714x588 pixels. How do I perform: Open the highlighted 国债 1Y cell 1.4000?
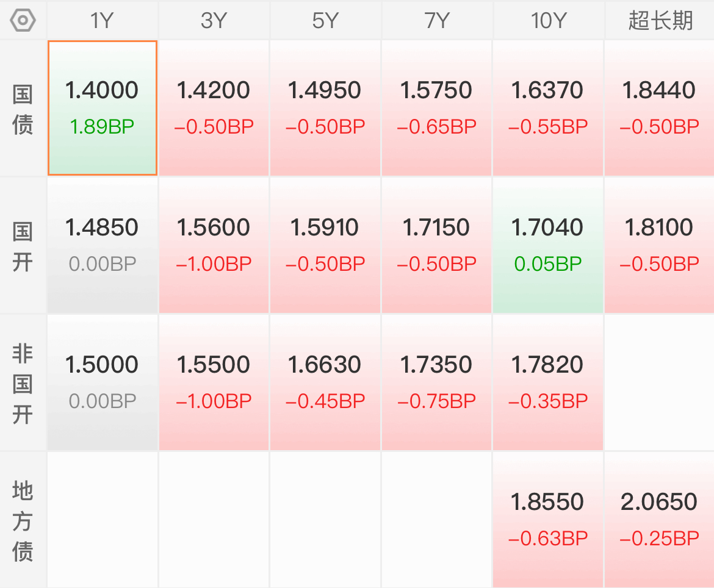(103, 108)
